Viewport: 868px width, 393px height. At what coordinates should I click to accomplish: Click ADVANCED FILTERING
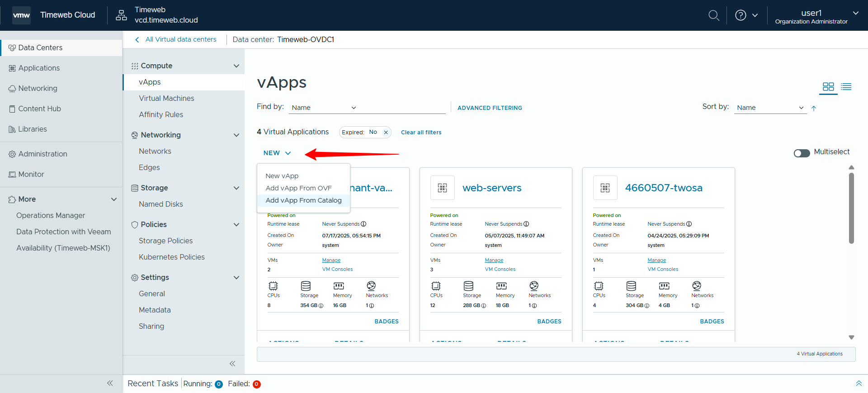[490, 108]
